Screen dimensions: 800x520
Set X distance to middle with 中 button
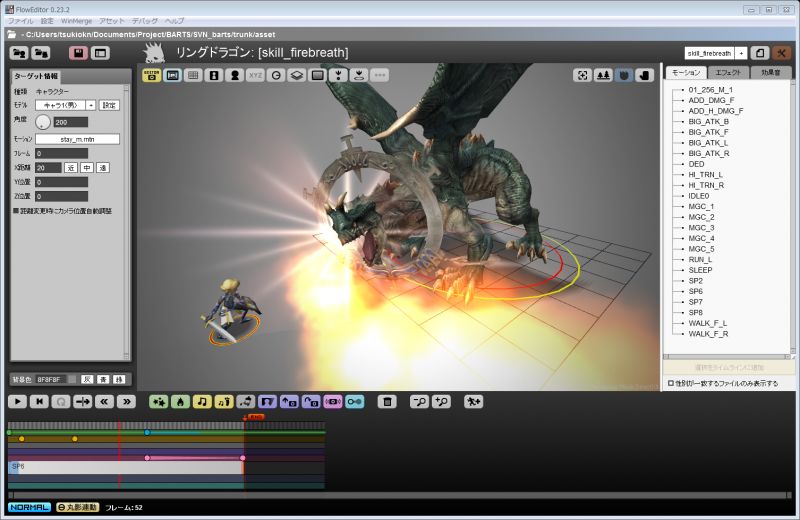(x=87, y=167)
